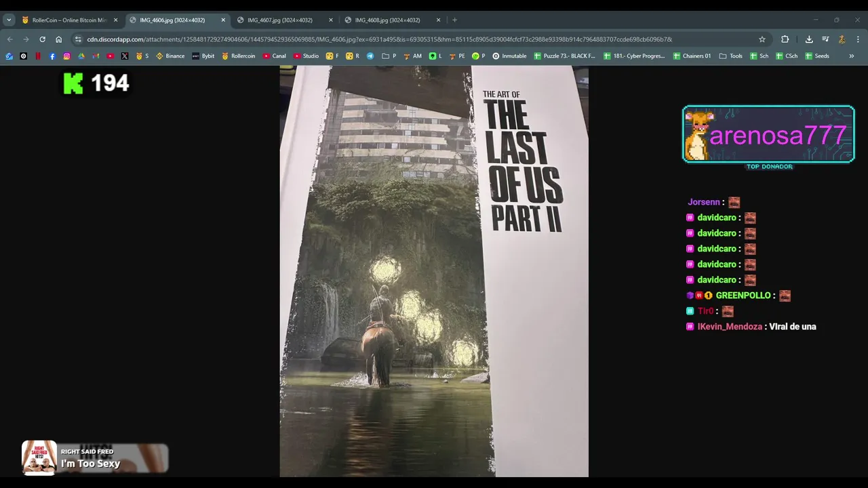Open the Seeds spreadsheet bookmark
This screenshot has height=488, width=868.
click(x=817, y=56)
